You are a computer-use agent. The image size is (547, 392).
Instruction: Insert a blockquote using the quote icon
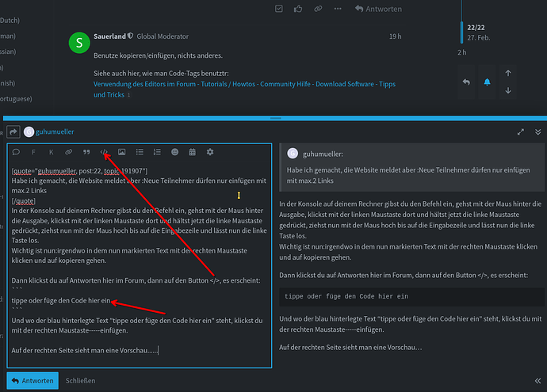coord(86,151)
